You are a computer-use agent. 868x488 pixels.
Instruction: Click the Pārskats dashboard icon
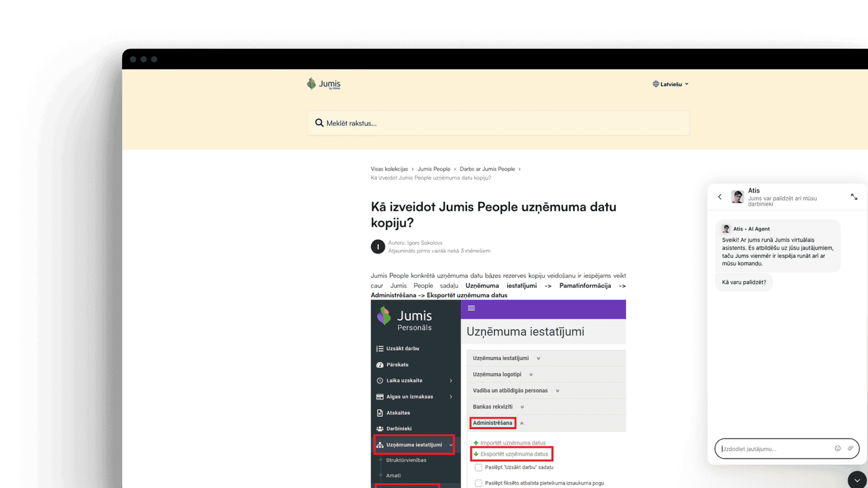380,365
